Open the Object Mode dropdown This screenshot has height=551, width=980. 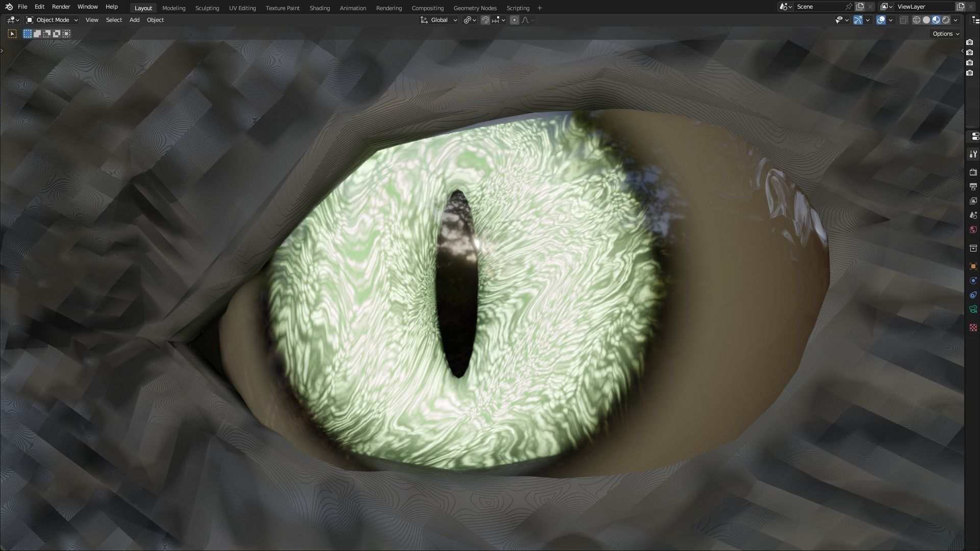pyautogui.click(x=52, y=20)
